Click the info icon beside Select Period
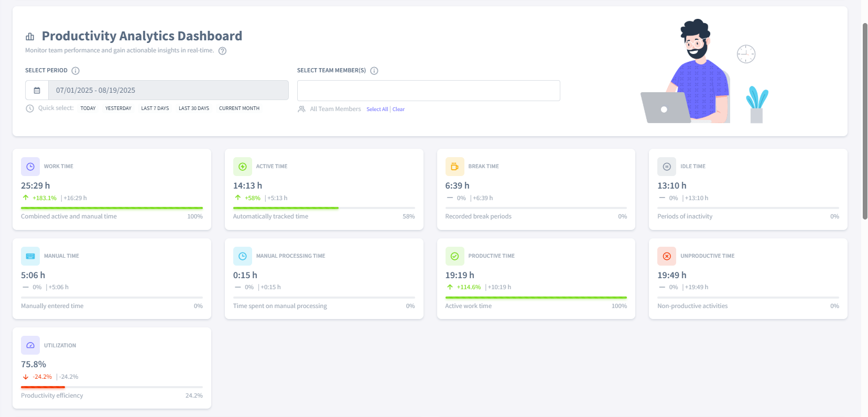The width and height of the screenshot is (868, 417). click(x=75, y=71)
